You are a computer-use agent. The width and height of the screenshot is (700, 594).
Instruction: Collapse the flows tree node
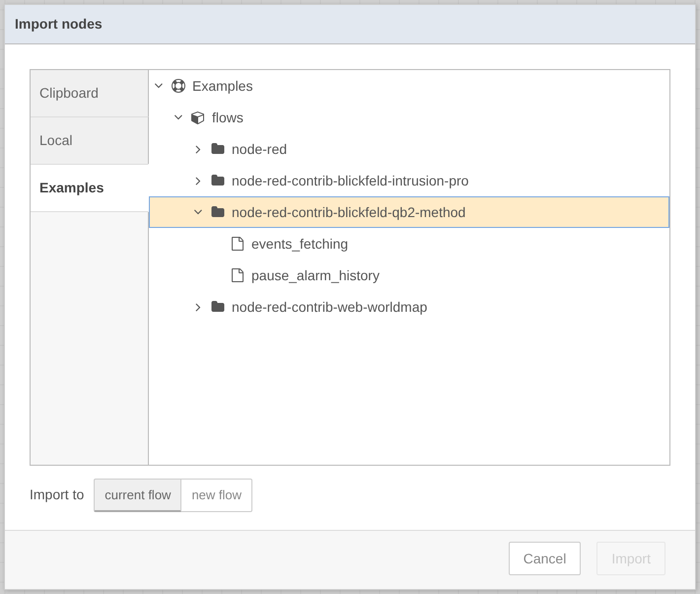(x=178, y=117)
